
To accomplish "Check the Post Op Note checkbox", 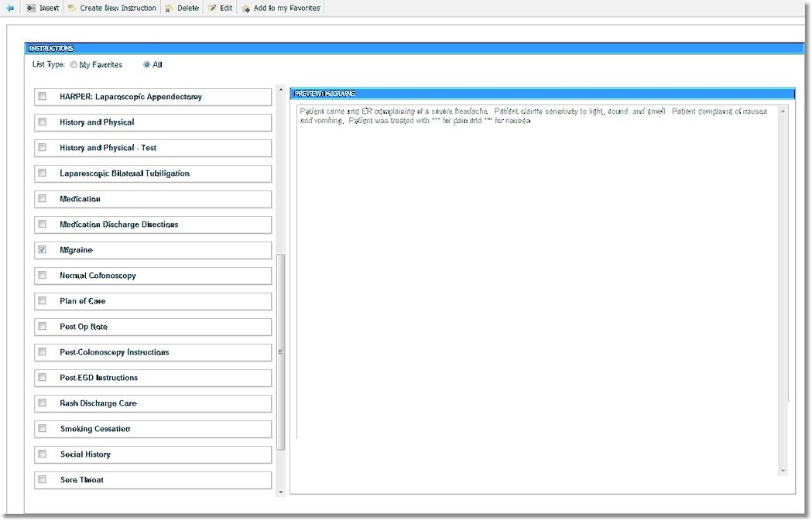I will [43, 326].
